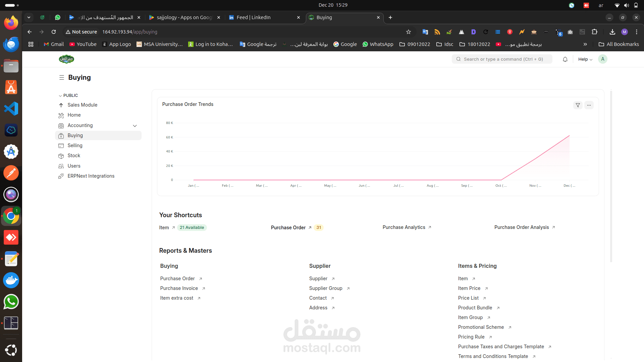Open the Supplier Group link
This screenshot has height=362, width=644.
coord(326,288)
